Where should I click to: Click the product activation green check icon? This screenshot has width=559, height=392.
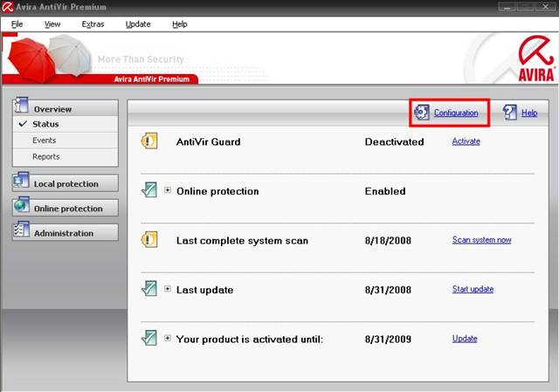pyautogui.click(x=149, y=338)
